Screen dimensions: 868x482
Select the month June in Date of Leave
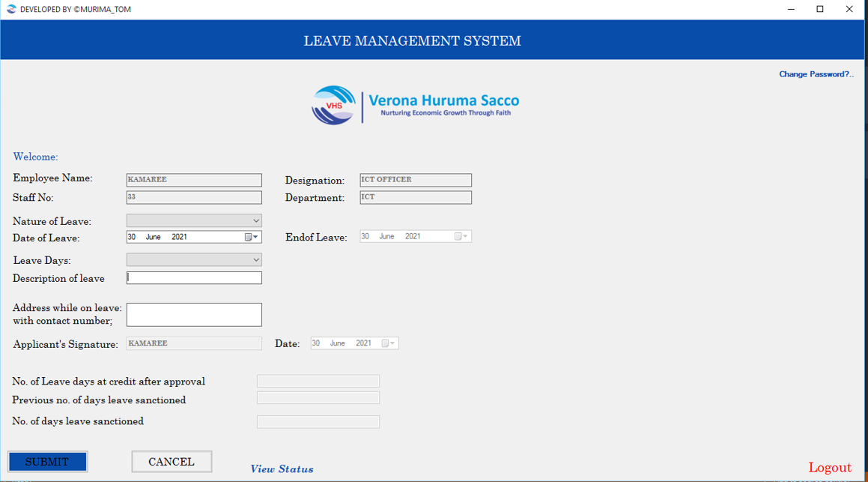click(154, 237)
